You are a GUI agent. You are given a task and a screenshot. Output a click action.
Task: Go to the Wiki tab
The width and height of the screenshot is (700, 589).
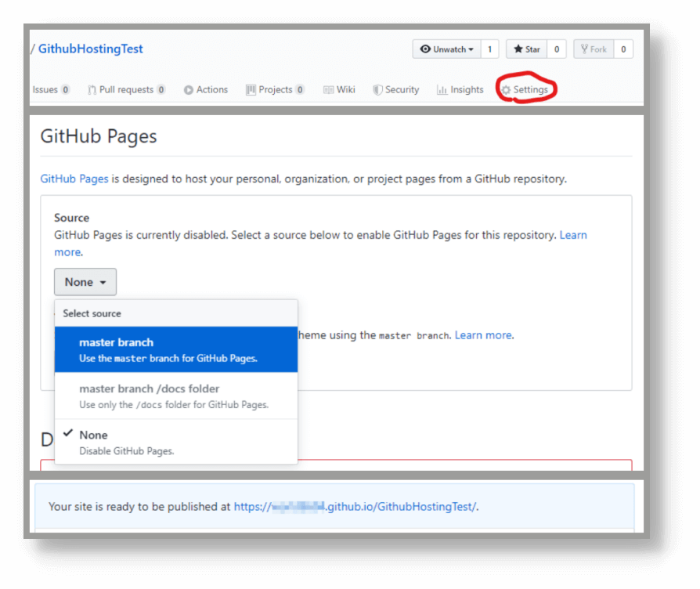click(339, 90)
